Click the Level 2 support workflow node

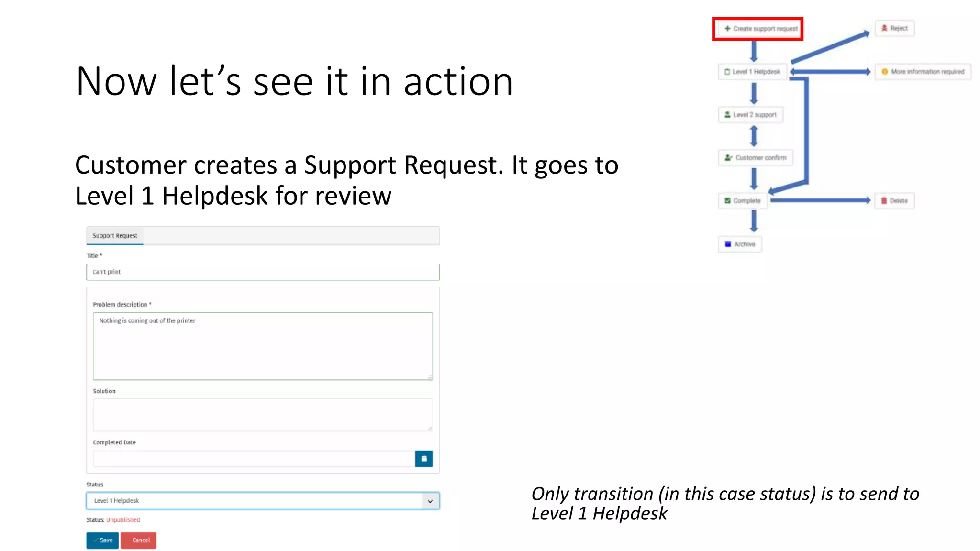(x=750, y=115)
